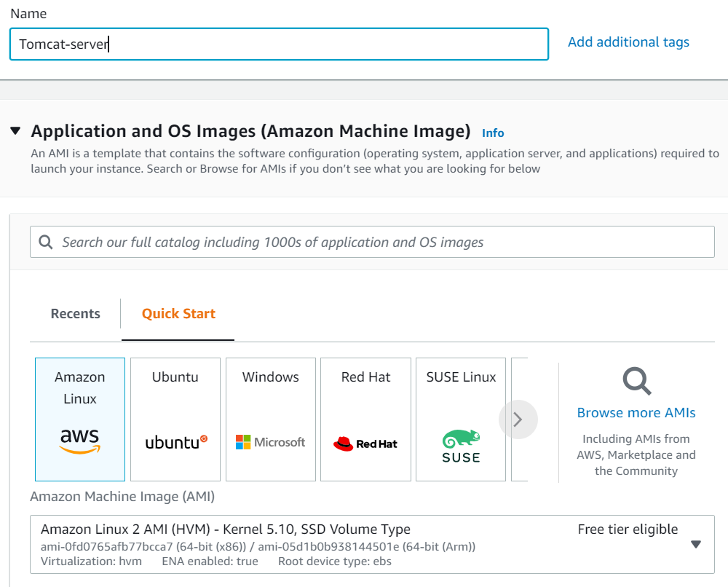This screenshot has height=587, width=728.
Task: Click the AMI catalog search box
Action: pyautogui.click(x=372, y=242)
